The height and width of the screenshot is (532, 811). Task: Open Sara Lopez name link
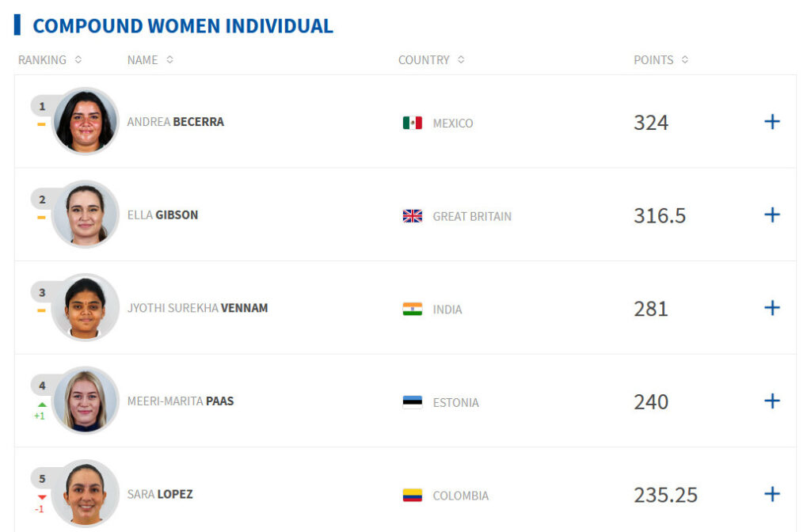pos(160,494)
